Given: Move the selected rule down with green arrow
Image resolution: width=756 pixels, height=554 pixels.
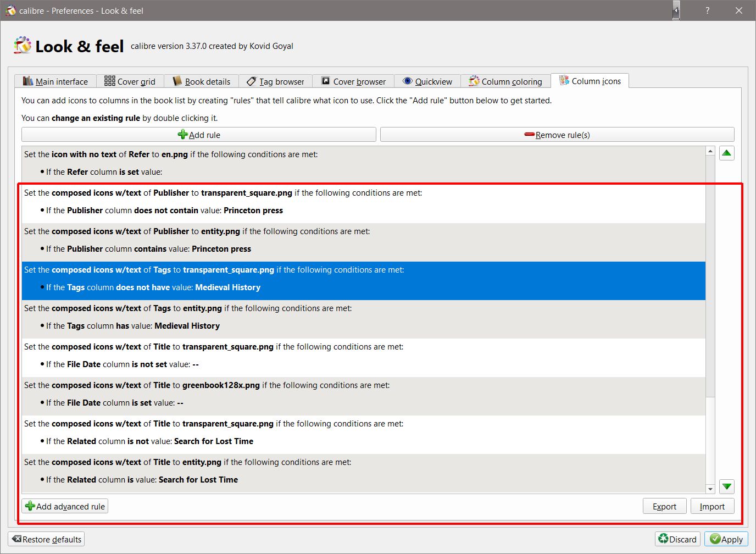Looking at the screenshot, I should pyautogui.click(x=726, y=486).
